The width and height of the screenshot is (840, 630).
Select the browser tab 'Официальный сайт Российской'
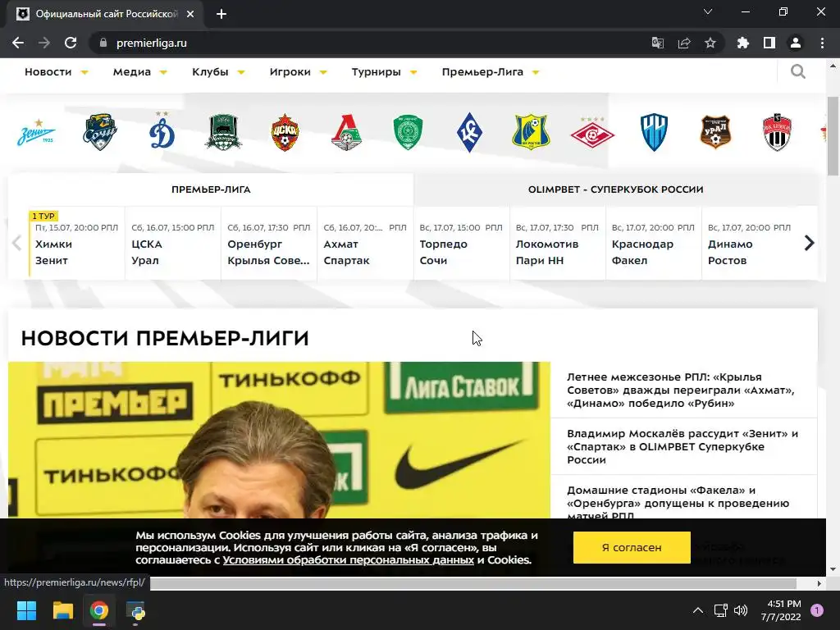[x=106, y=14]
